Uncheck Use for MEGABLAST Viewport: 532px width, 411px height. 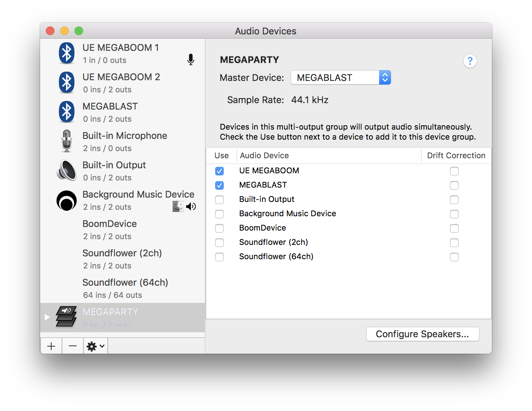coord(219,185)
